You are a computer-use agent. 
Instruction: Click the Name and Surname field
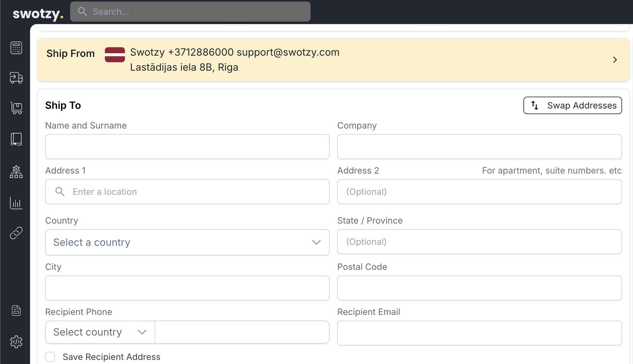(187, 147)
